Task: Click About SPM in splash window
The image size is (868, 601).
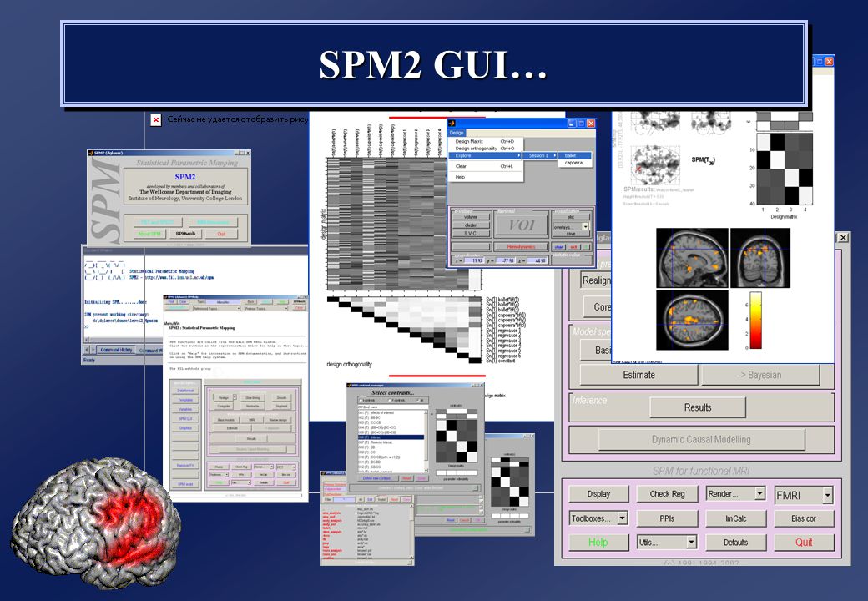Action: pyautogui.click(x=150, y=234)
